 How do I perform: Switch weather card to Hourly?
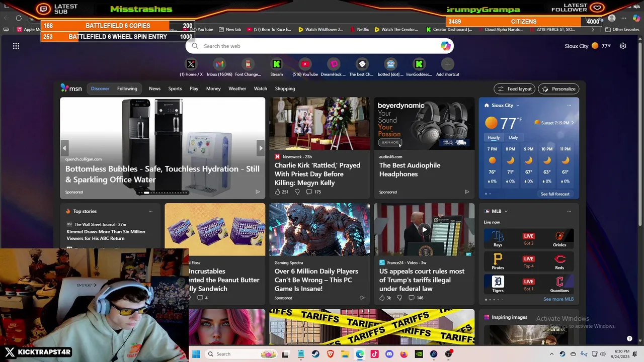coord(494,137)
